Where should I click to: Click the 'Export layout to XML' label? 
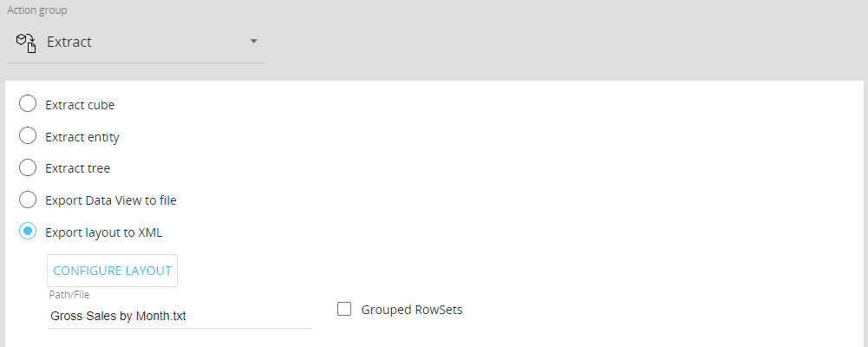pos(103,232)
